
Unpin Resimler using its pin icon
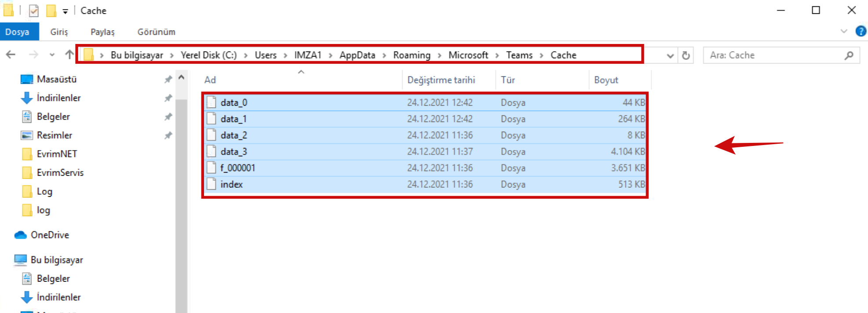coord(168,136)
